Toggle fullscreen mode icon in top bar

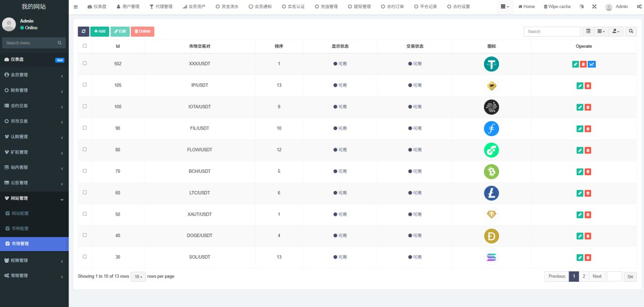[x=594, y=7]
